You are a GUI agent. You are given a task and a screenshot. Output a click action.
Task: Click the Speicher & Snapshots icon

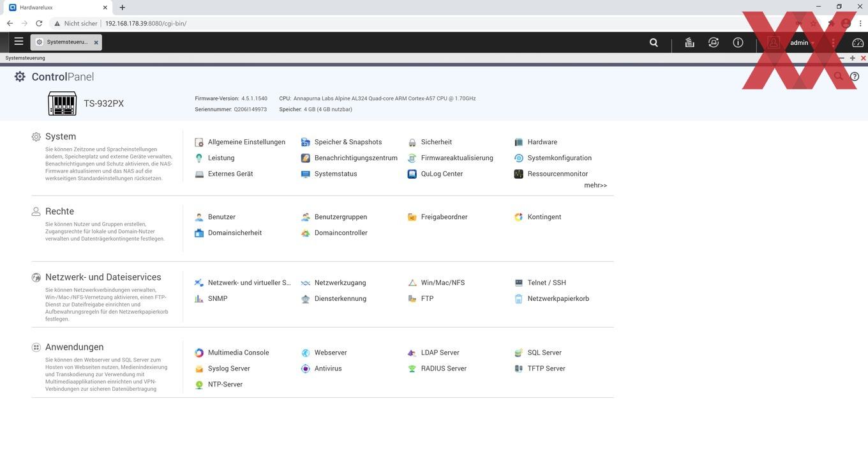tap(306, 142)
